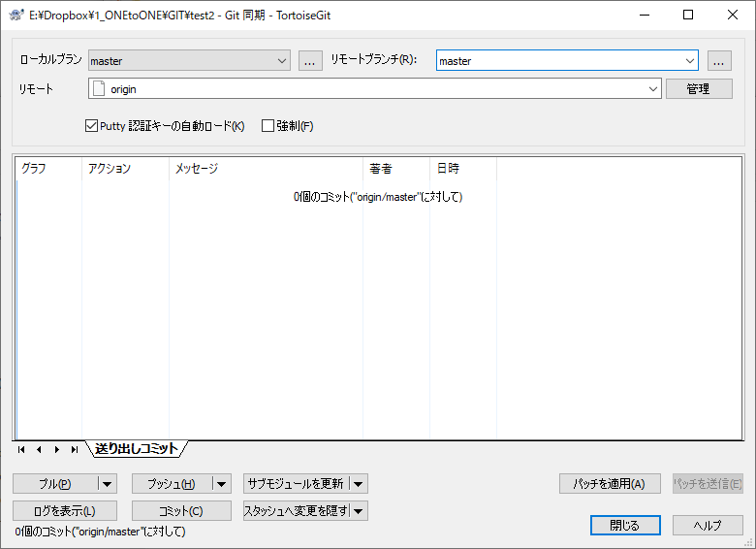Expand the プル(P) split-button arrow
The image size is (756, 549).
[x=107, y=484]
